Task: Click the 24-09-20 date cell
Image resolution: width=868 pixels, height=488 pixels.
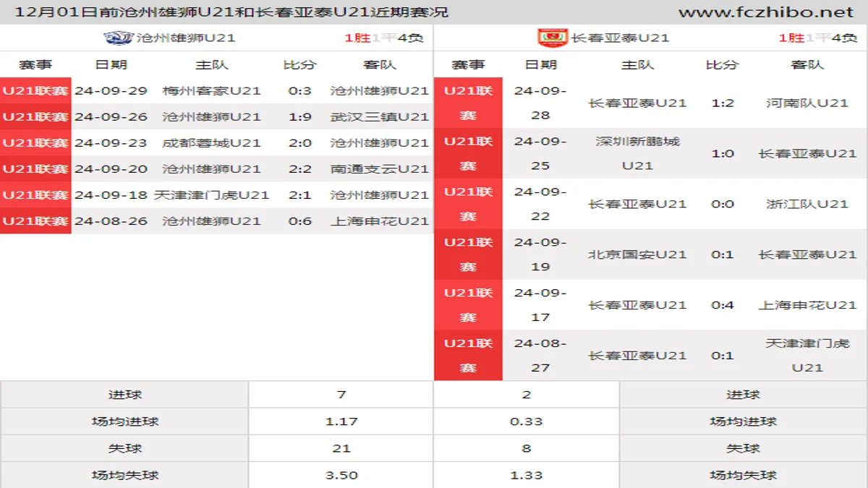Action: coord(111,168)
